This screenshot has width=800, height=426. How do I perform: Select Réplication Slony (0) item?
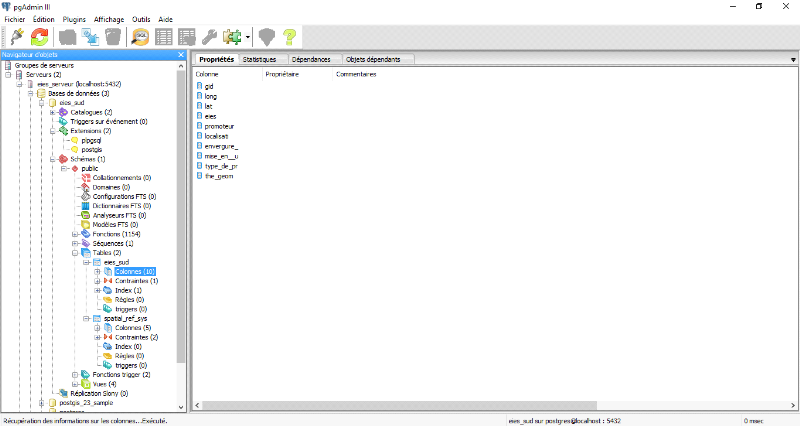[99, 394]
